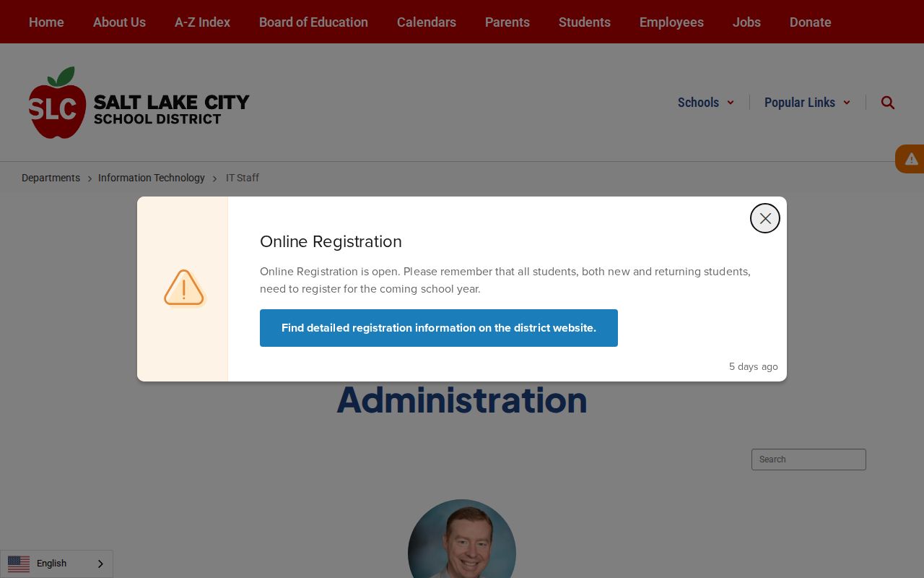
Task: Expand the Popular Links dropdown
Action: point(807,103)
